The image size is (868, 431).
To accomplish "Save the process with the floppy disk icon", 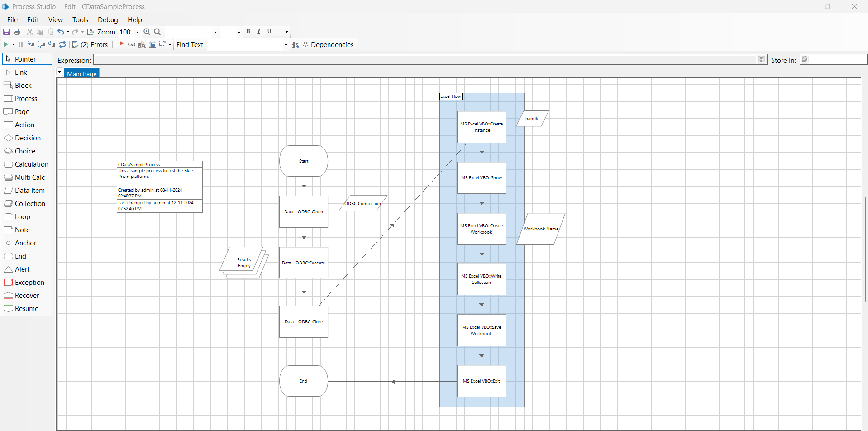I will 6,32.
